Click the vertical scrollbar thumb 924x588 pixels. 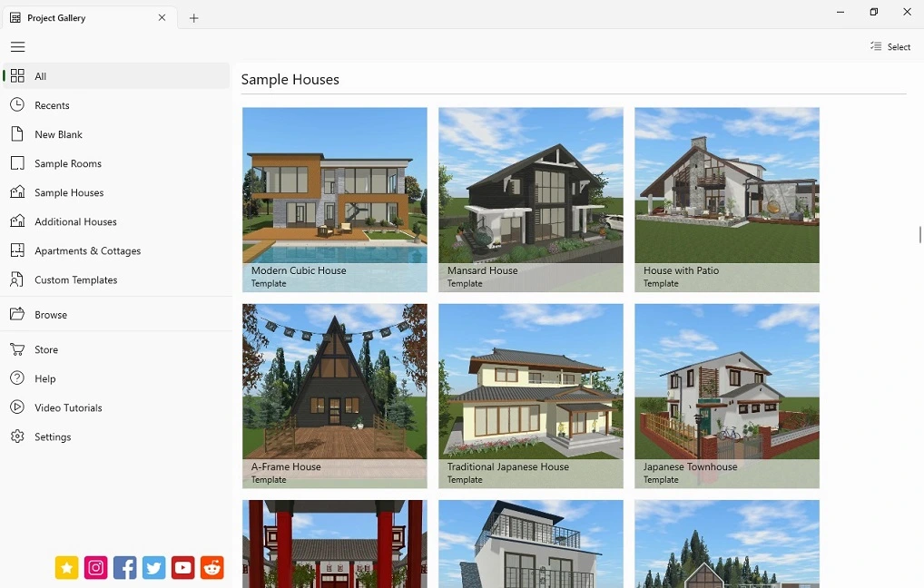[919, 234]
